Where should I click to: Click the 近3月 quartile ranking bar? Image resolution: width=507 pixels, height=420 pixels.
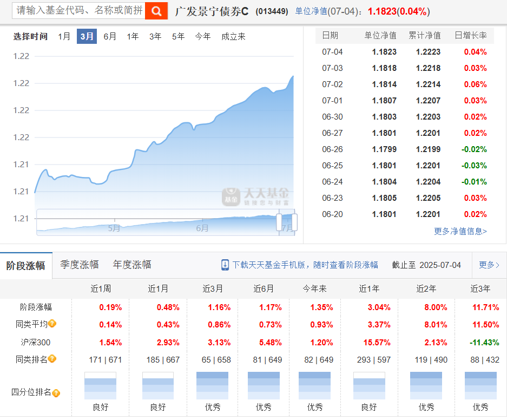(212, 386)
